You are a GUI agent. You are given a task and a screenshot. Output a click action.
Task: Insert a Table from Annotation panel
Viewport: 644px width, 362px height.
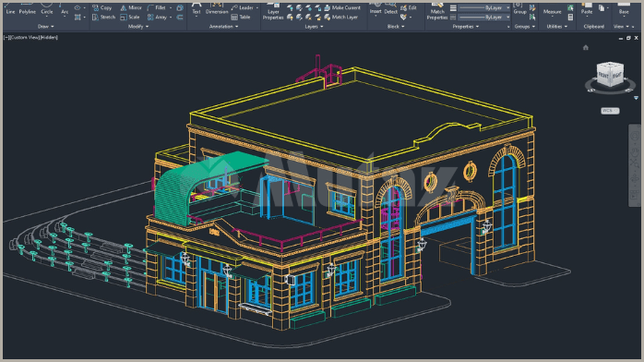pos(241,18)
